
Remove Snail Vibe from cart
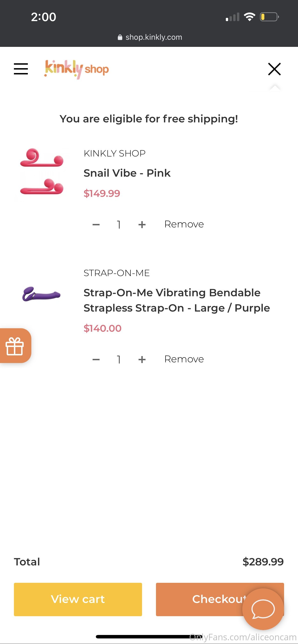tap(184, 224)
